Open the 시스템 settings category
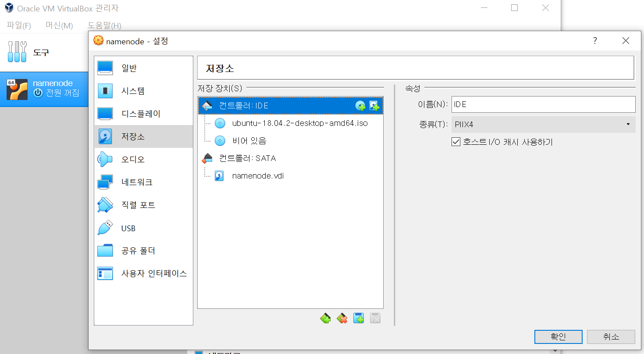 (x=143, y=91)
